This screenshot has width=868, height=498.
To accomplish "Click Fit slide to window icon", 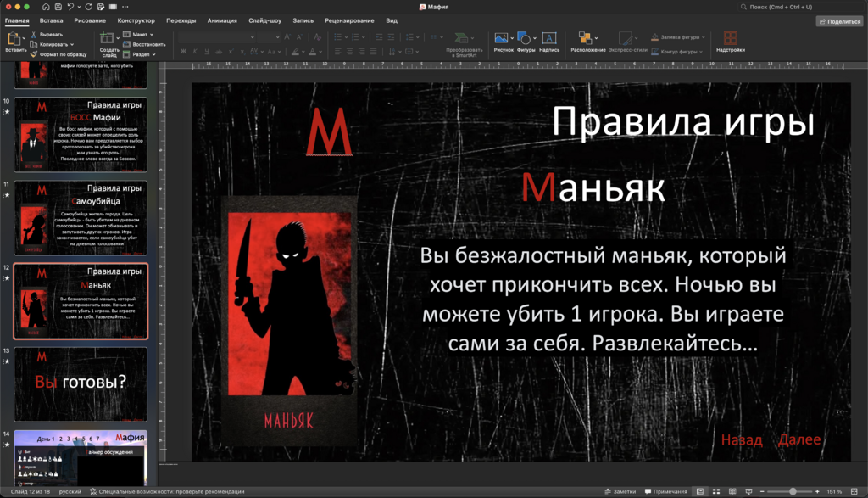I will click(x=854, y=491).
